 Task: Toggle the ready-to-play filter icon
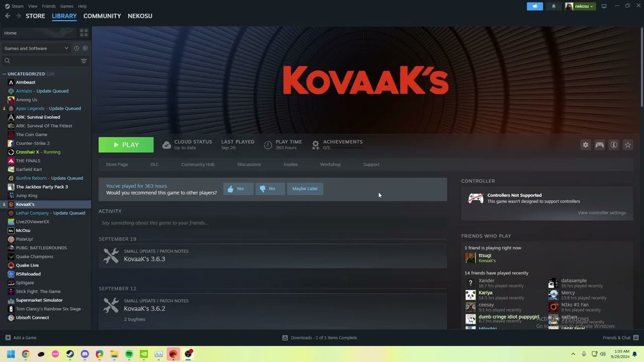point(85,48)
